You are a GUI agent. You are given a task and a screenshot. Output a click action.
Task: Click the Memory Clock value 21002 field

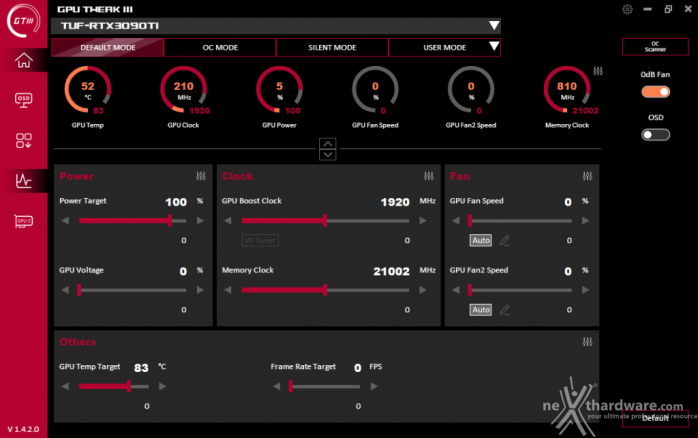coord(391,272)
